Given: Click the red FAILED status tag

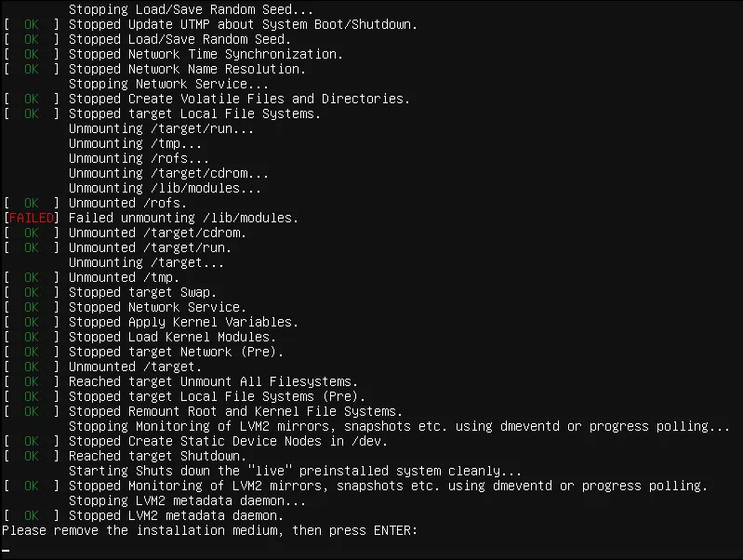Looking at the screenshot, I should pyautogui.click(x=31, y=218).
